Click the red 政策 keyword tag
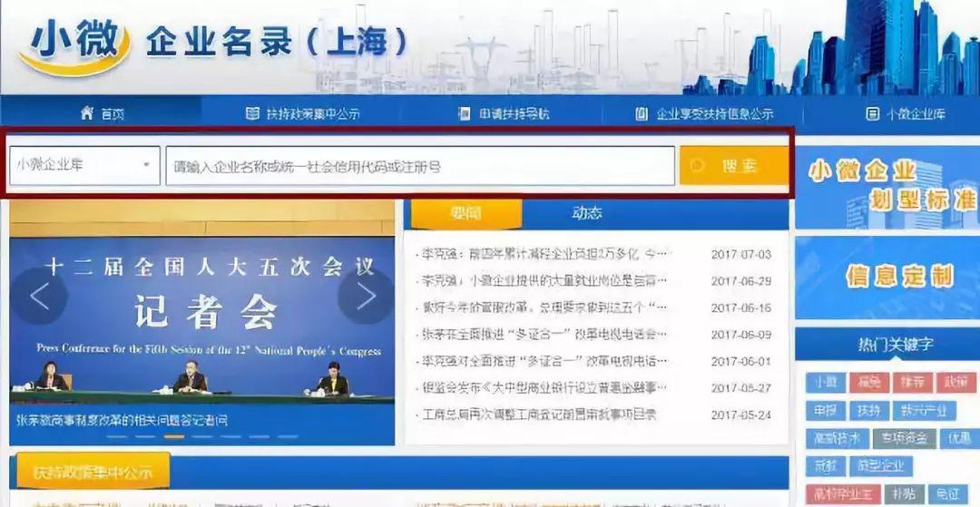 [955, 382]
